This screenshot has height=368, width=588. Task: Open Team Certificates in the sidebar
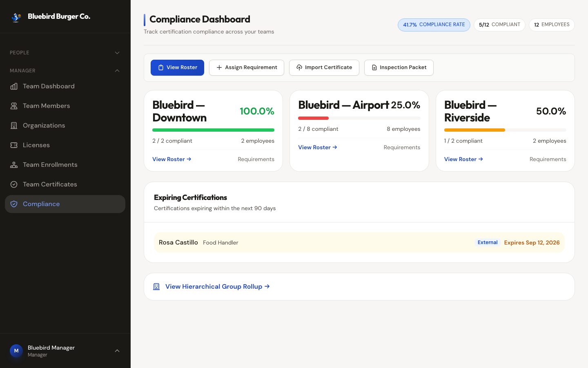pos(65,184)
